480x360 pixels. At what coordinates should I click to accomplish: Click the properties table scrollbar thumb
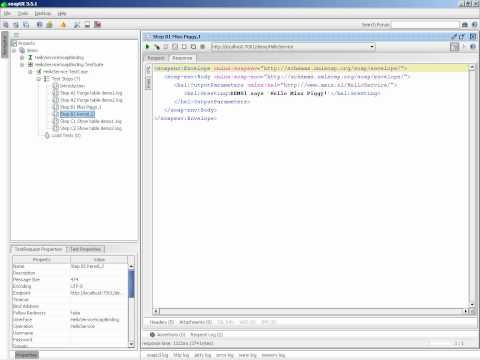131,284
